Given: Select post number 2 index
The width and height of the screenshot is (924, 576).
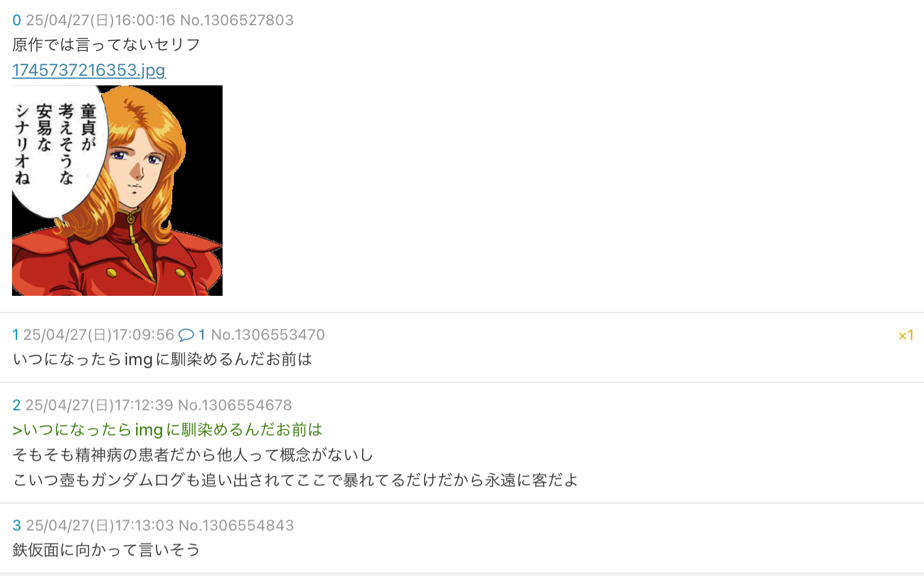Looking at the screenshot, I should (x=17, y=405).
